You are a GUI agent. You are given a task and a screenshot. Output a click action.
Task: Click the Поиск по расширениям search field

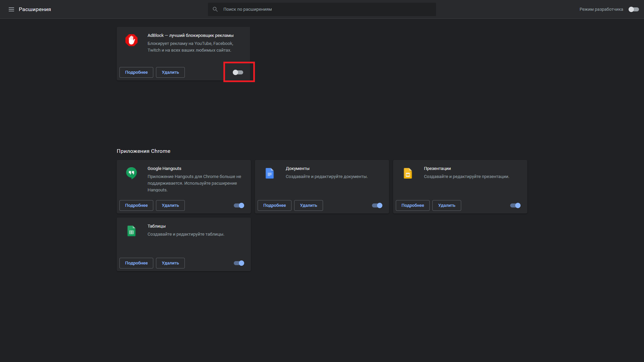click(x=322, y=9)
